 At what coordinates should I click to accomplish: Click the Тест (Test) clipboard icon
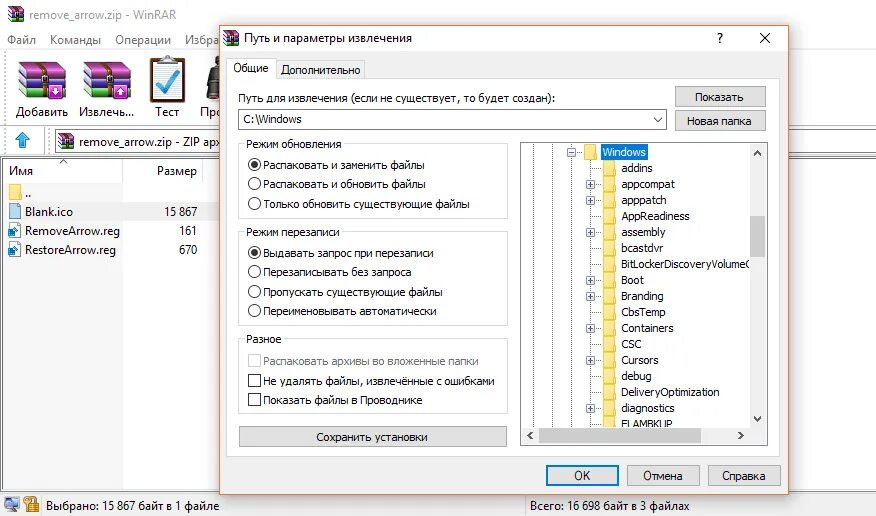(167, 80)
